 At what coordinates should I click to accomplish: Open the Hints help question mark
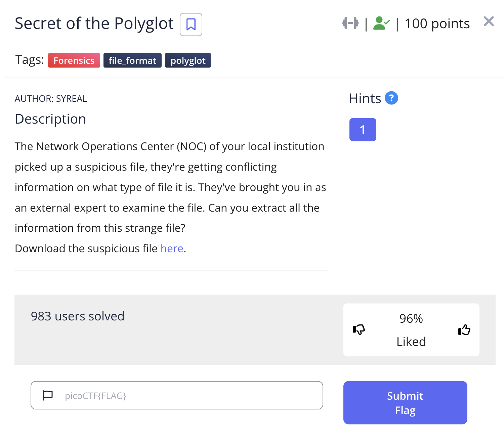click(391, 98)
